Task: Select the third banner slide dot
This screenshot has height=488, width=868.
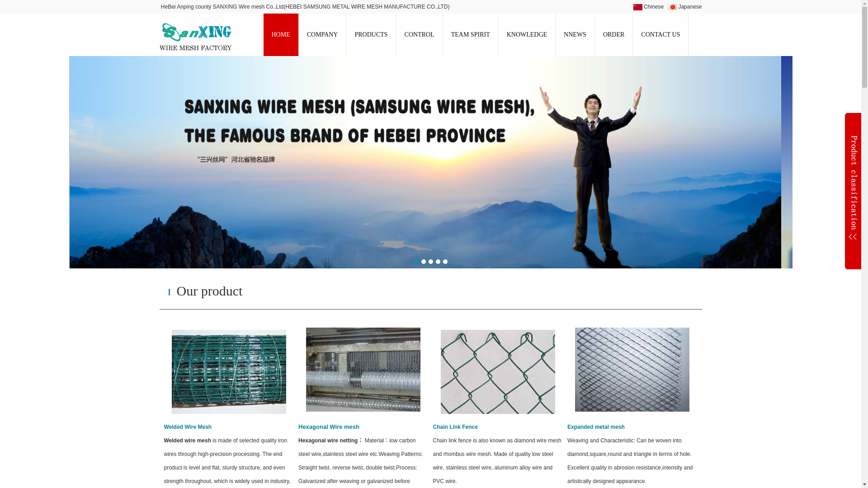Action: click(431, 262)
